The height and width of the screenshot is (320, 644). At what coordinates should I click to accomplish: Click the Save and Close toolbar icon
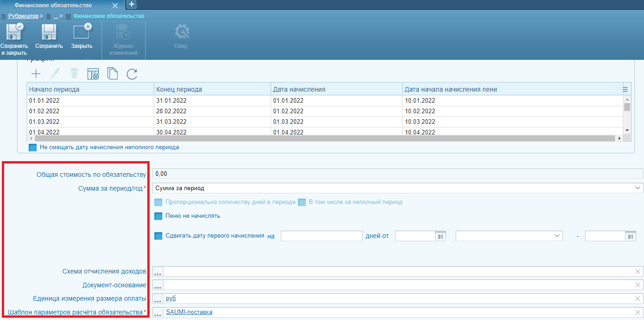coord(14,33)
